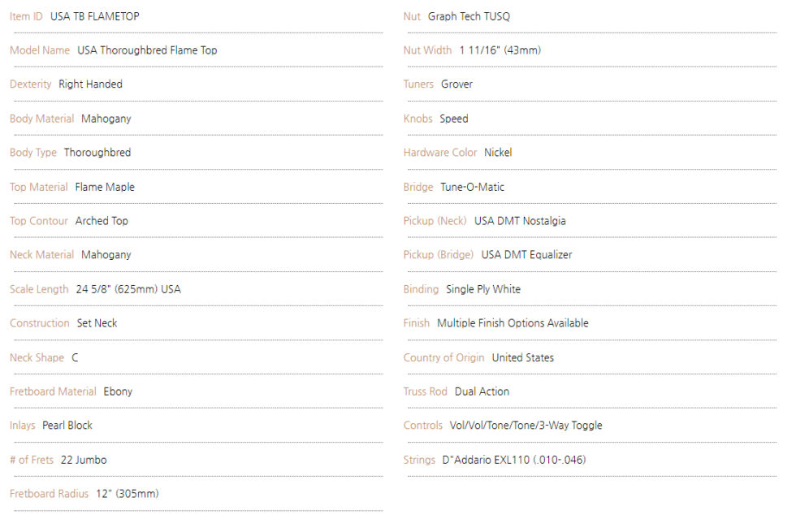Click the Multiple Finish Options Available text
796x532 pixels.
coord(513,323)
